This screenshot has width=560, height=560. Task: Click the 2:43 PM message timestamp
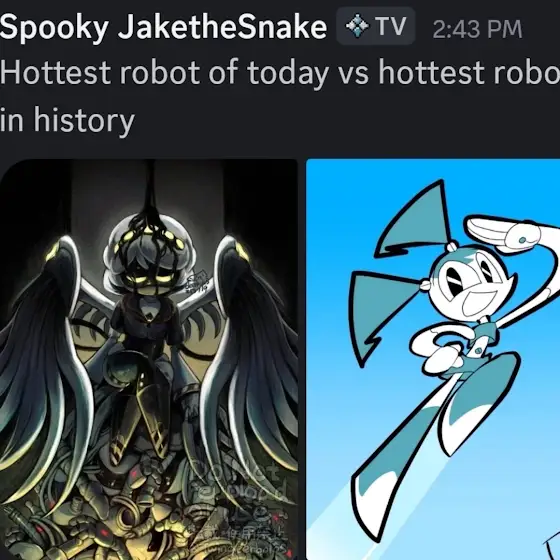coord(477,29)
